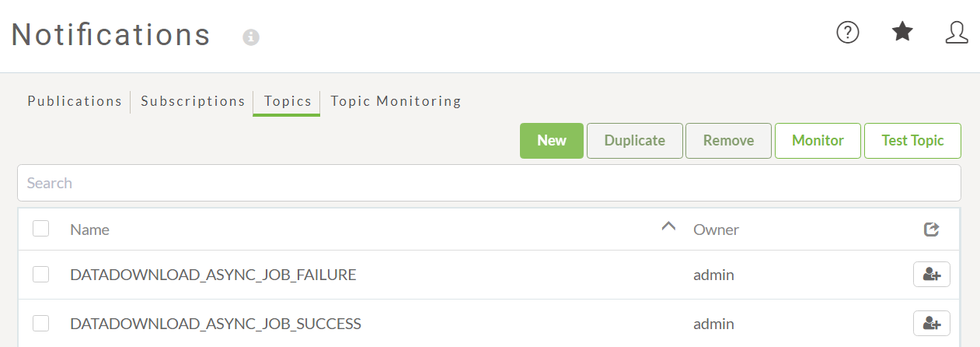The width and height of the screenshot is (980, 347).
Task: Open the Topic Monitoring tab
Action: pyautogui.click(x=396, y=101)
